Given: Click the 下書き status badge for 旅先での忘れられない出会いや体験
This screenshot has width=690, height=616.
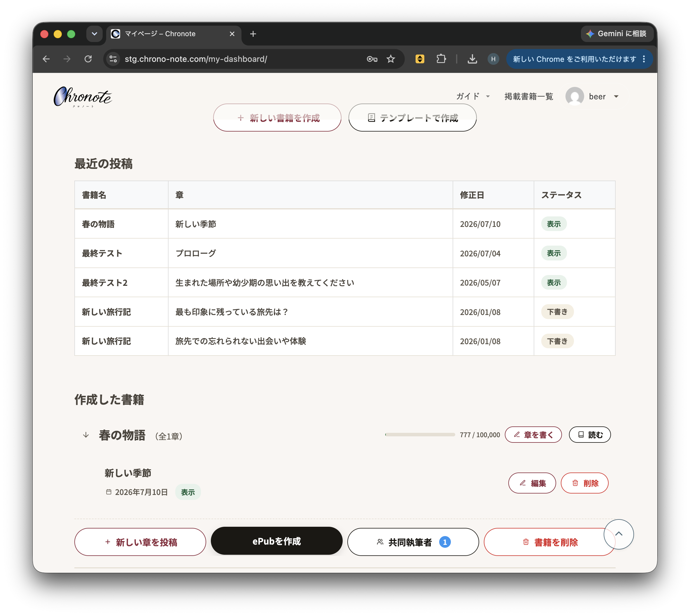Looking at the screenshot, I should 557,341.
